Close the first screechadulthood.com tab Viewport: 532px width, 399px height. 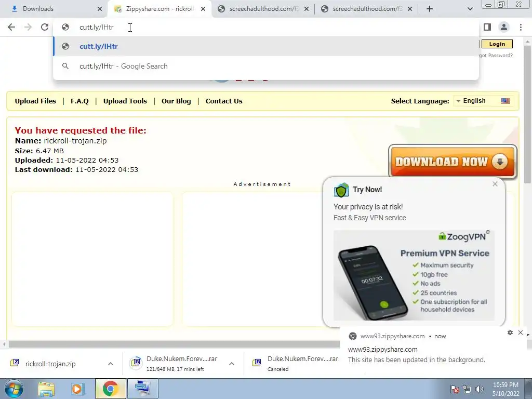(x=306, y=9)
